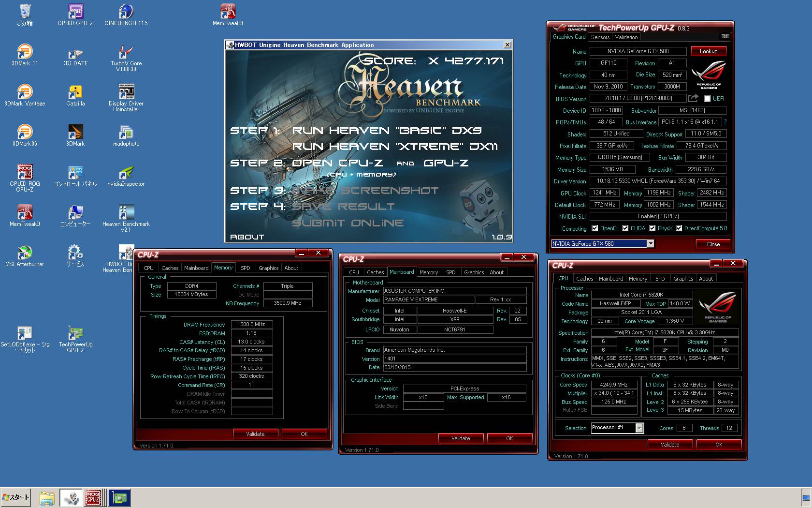Launch TurboV Core V1.00.30 icon
This screenshot has height=508, width=812.
click(126, 58)
